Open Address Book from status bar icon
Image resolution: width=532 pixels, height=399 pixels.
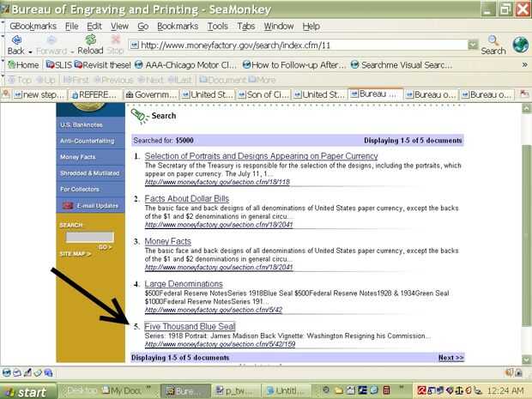tap(38, 373)
